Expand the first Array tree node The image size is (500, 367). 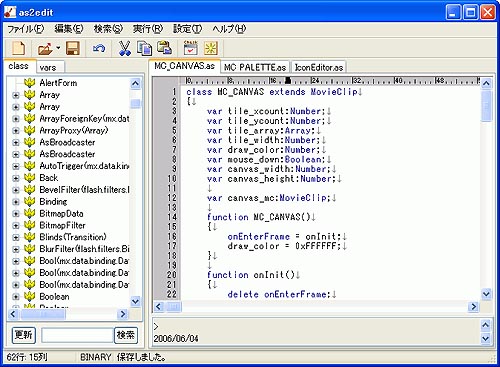click(16, 95)
